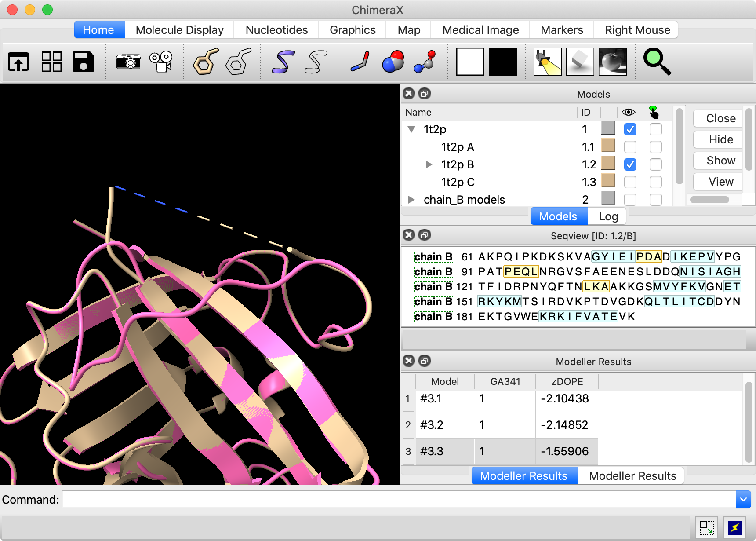The width and height of the screenshot is (756, 541).
Task: Expand the 1t2p B submodel
Action: click(429, 164)
